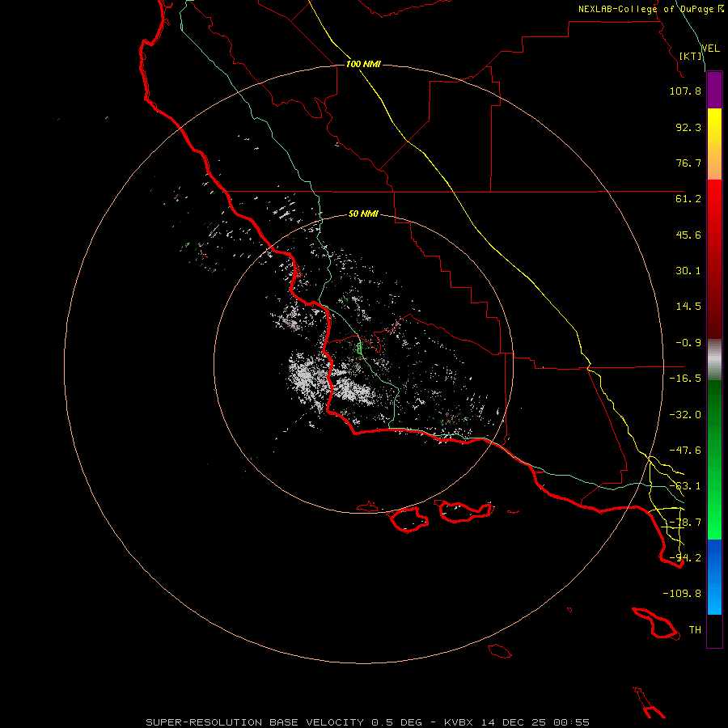Click the VEL legend title

[710, 49]
